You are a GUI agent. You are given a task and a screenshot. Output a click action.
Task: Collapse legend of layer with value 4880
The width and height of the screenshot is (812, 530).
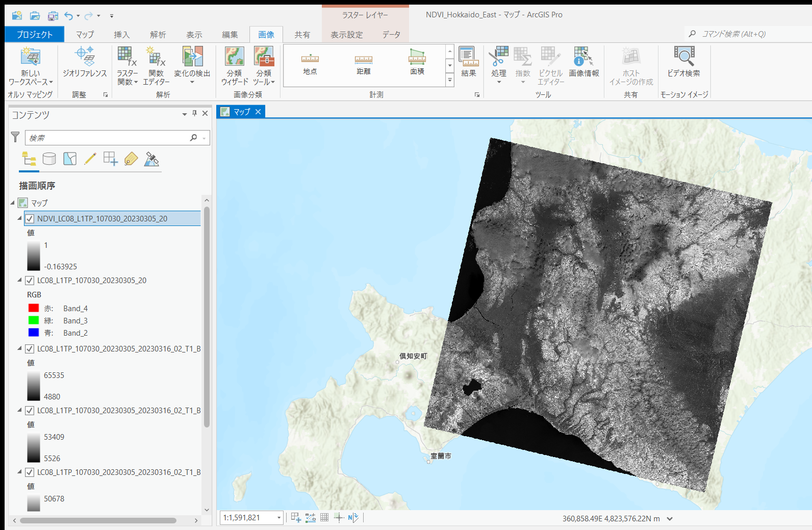[x=19, y=348]
